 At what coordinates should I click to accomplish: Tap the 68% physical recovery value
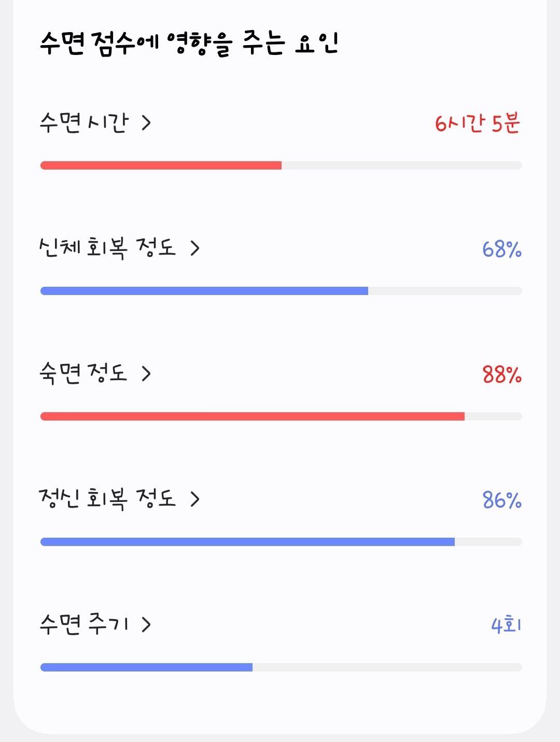click(x=502, y=249)
